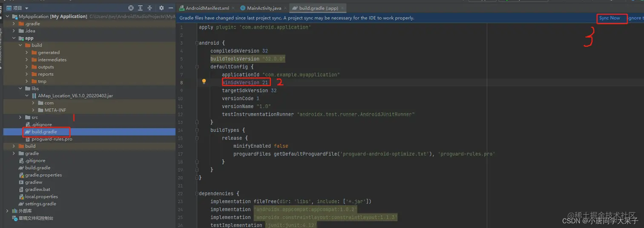Click the MyApplication root project folder icon

[x=15, y=17]
